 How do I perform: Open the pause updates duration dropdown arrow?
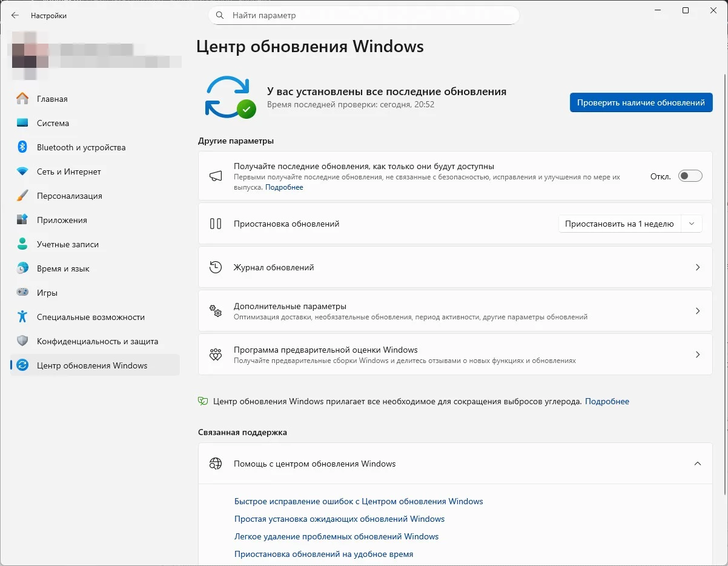click(x=692, y=224)
